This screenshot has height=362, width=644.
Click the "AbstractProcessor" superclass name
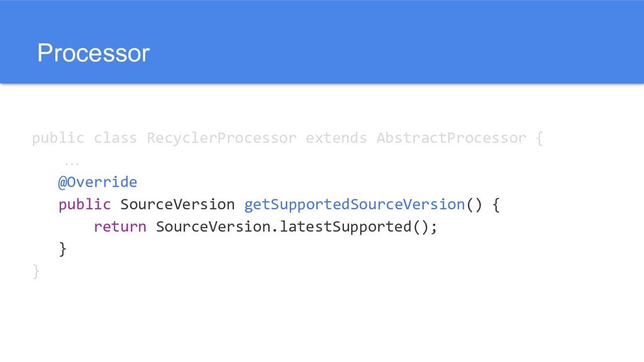click(x=451, y=138)
